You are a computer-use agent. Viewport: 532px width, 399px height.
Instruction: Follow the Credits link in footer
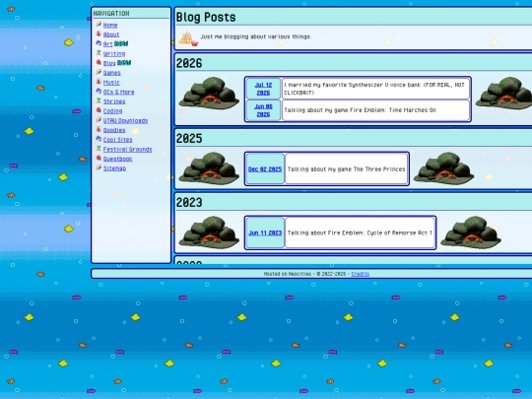point(360,274)
